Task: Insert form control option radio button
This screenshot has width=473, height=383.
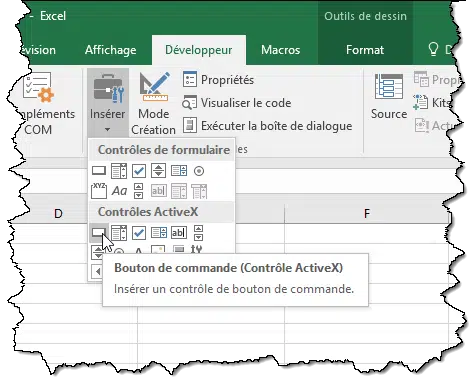Action: (x=199, y=171)
